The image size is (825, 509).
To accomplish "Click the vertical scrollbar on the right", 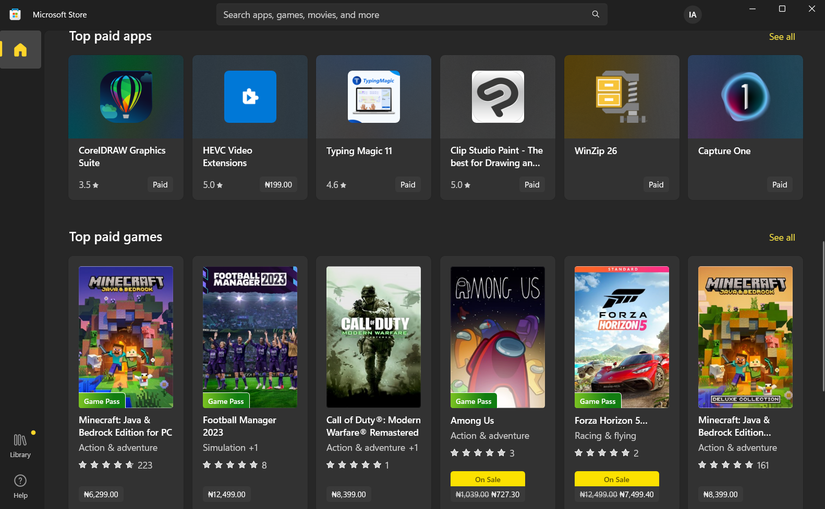I will pos(823,316).
